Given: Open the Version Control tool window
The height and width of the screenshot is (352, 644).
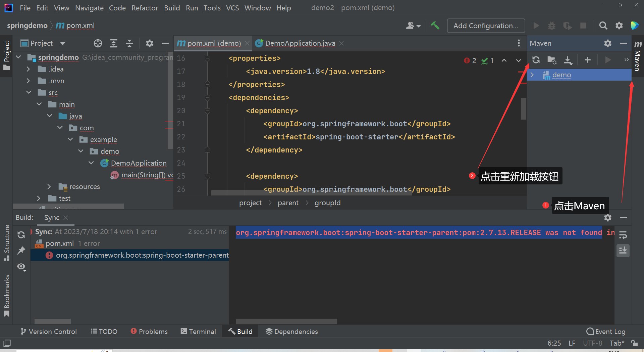Looking at the screenshot, I should [x=49, y=332].
